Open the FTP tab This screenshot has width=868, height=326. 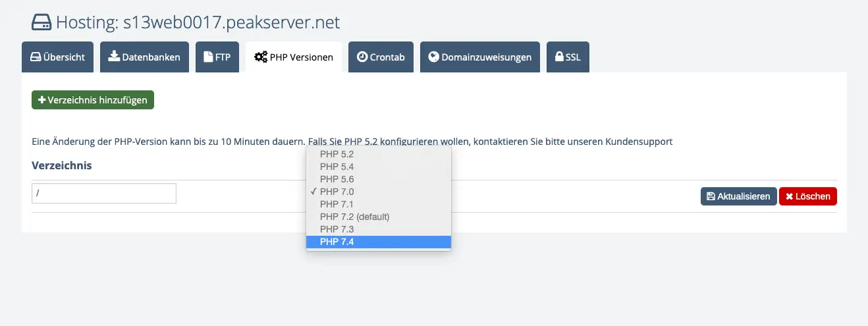coord(217,57)
